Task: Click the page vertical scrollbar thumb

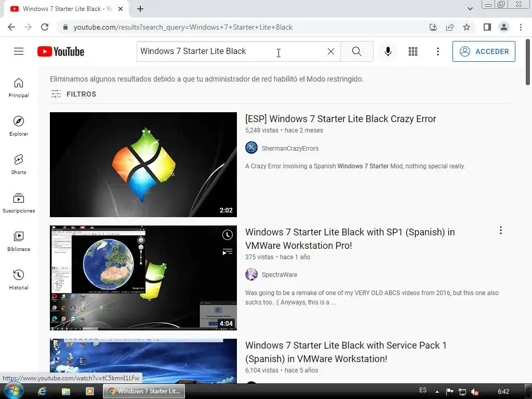Action: [x=528, y=62]
